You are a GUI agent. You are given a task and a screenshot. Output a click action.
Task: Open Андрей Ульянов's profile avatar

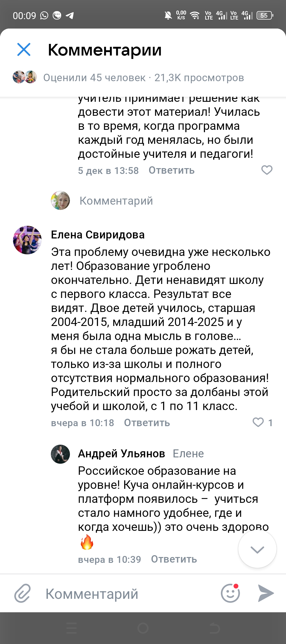click(60, 454)
